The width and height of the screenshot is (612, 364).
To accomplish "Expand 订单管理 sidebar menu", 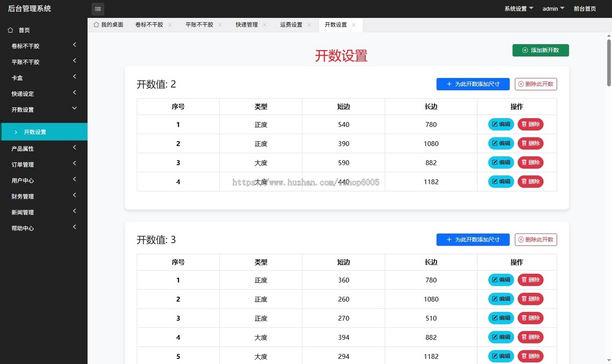I will pos(44,165).
